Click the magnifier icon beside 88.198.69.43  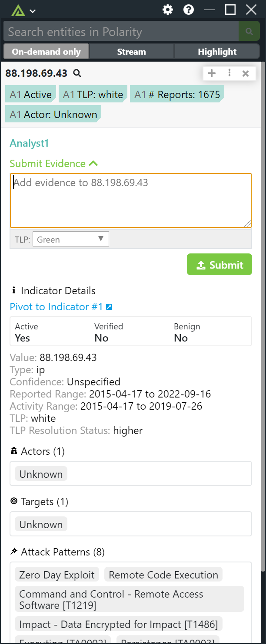(x=77, y=73)
